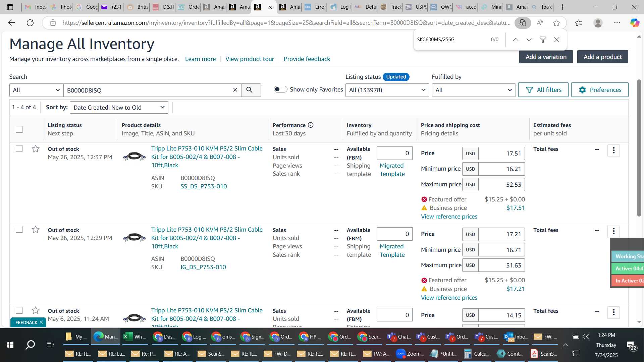Open the Sort by Date Created dropdown

(x=119, y=107)
